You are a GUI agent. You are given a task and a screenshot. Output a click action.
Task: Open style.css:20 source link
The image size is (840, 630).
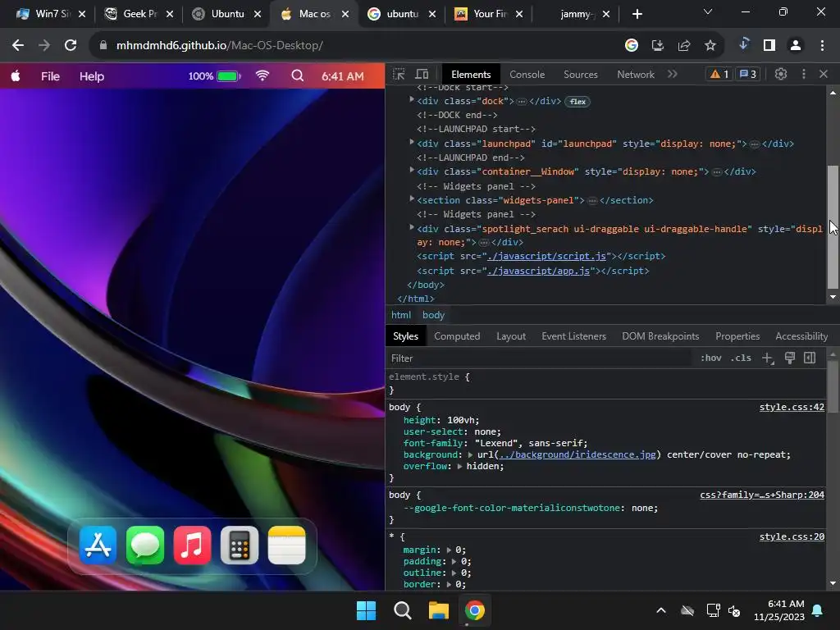coord(792,536)
